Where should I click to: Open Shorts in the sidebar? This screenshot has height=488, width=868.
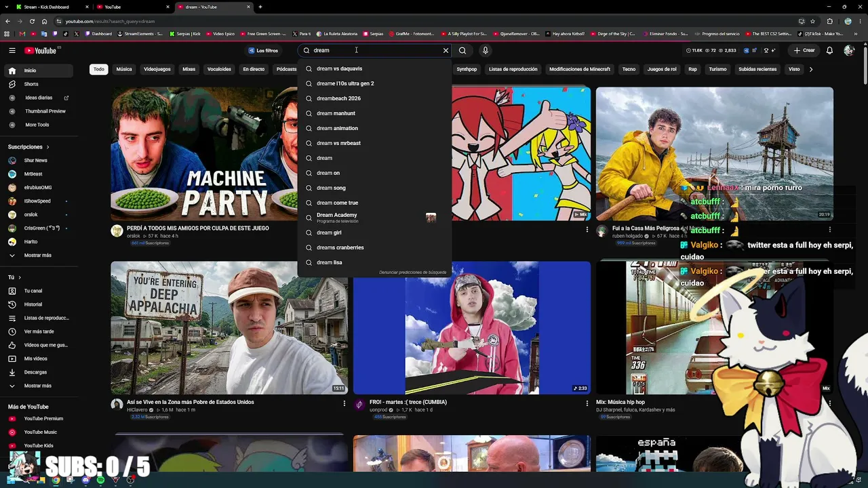click(39, 84)
